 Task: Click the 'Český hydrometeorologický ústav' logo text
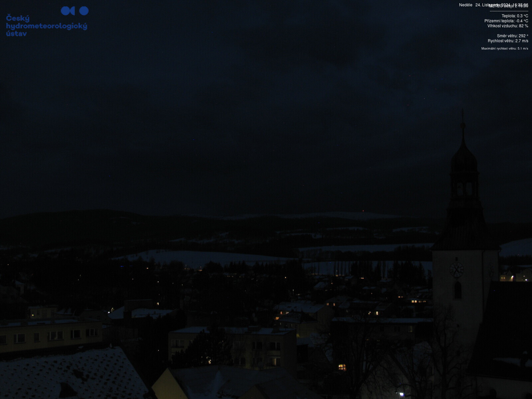tap(47, 26)
